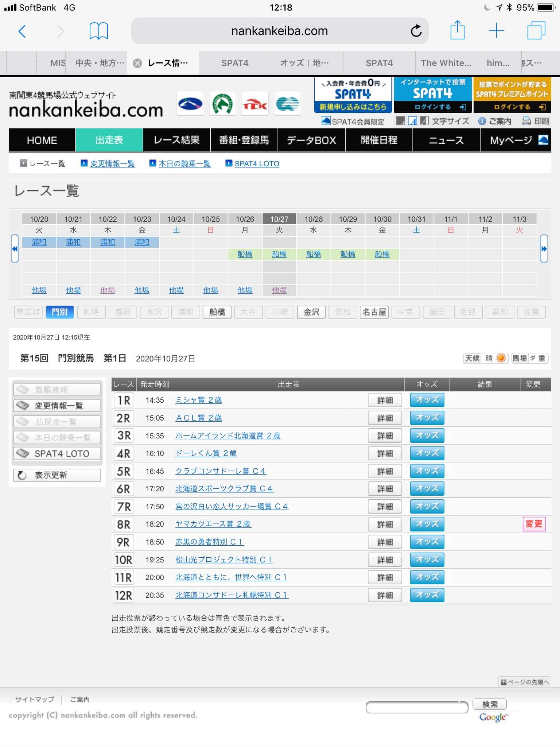
Task: Show all tabs with the tab overview icon
Action: tap(536, 31)
